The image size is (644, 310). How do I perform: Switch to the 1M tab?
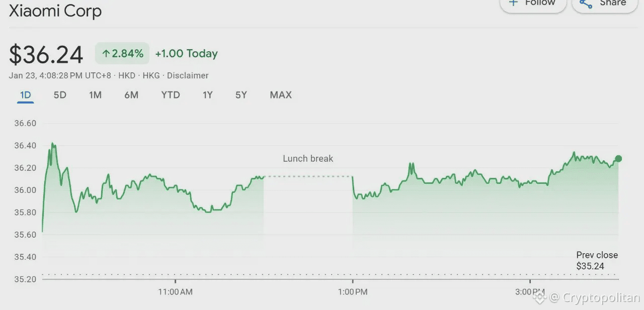(96, 95)
